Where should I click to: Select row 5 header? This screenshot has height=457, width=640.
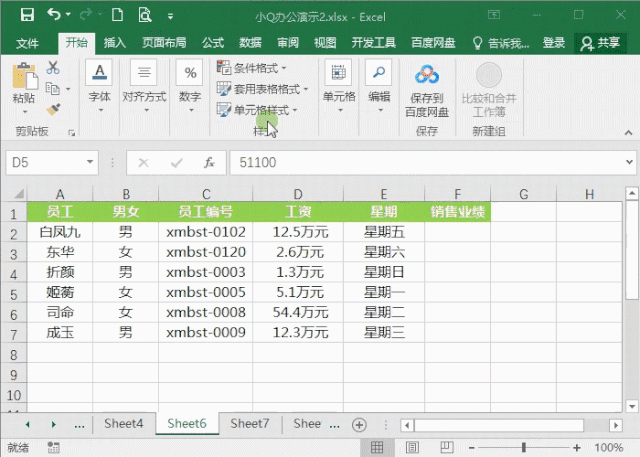tap(13, 294)
